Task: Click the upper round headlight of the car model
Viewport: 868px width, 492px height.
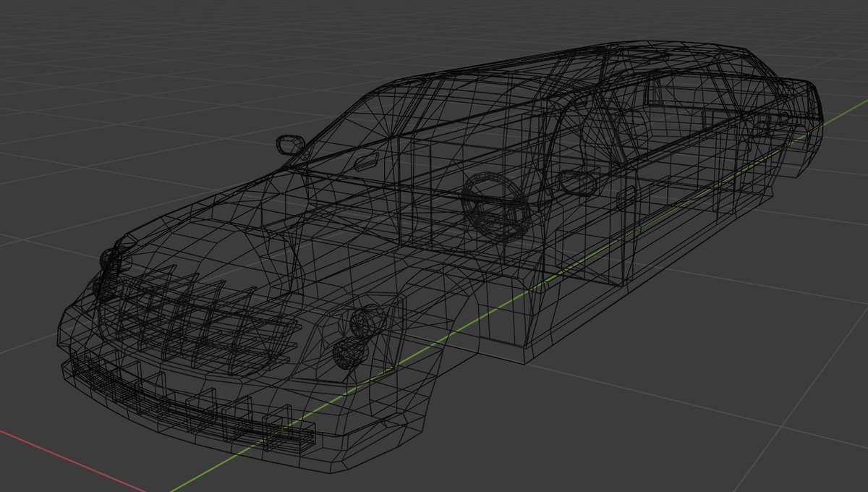Action: 368,321
